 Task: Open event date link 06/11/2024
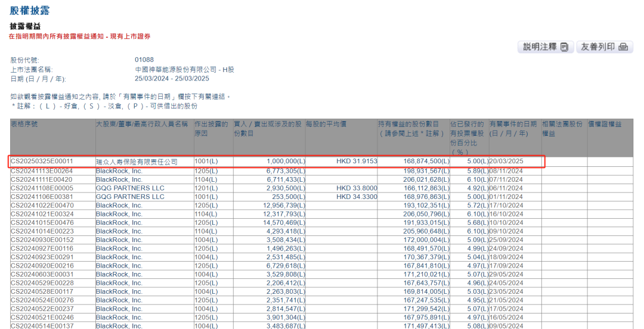click(506, 188)
